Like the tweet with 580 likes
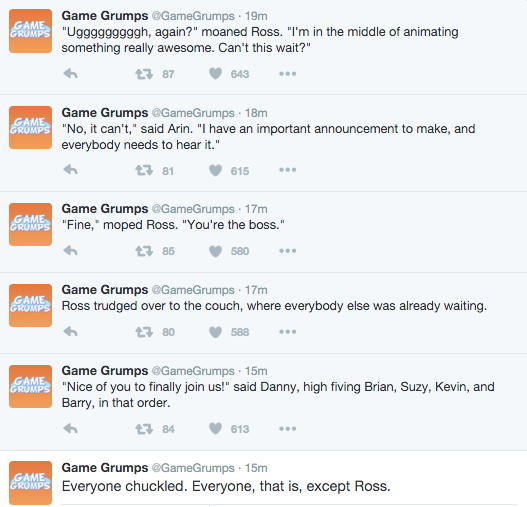Image resolution: width=527 pixels, height=507 pixels. (215, 251)
